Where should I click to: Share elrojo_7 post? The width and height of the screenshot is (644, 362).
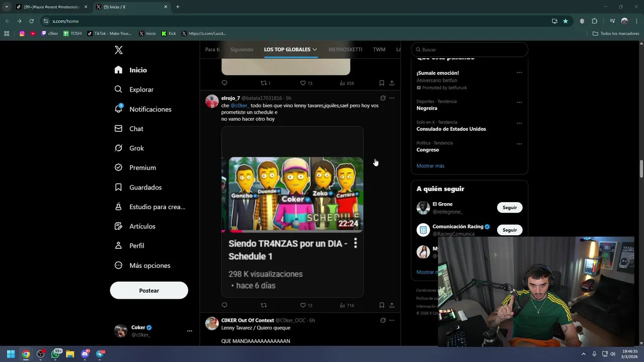click(392, 305)
